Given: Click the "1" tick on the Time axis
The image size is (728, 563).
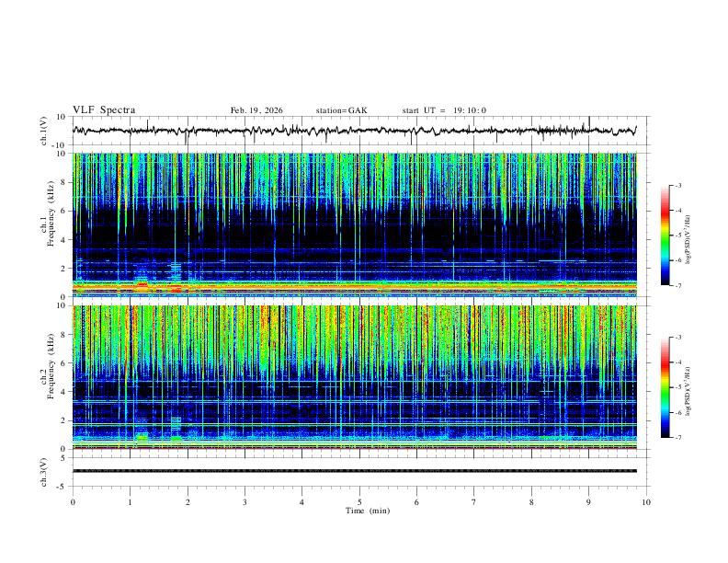Looking at the screenshot, I should pyautogui.click(x=130, y=502).
